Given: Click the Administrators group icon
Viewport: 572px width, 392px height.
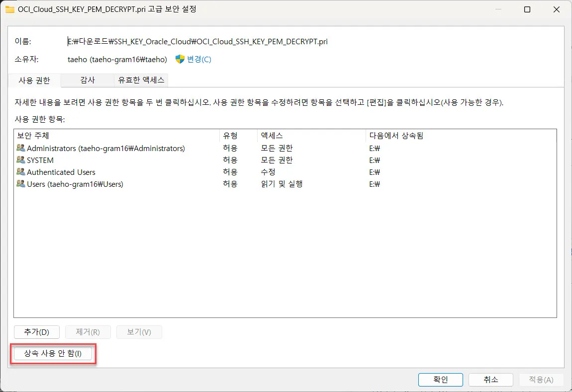Looking at the screenshot, I should pyautogui.click(x=21, y=148).
